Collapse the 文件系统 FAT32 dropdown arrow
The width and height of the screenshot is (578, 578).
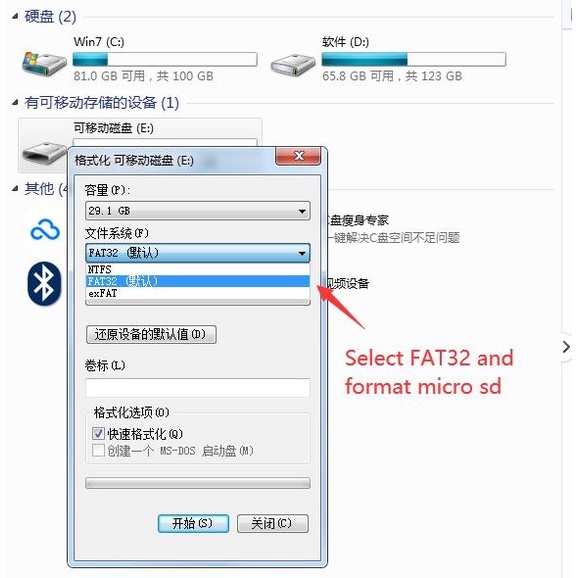(302, 253)
